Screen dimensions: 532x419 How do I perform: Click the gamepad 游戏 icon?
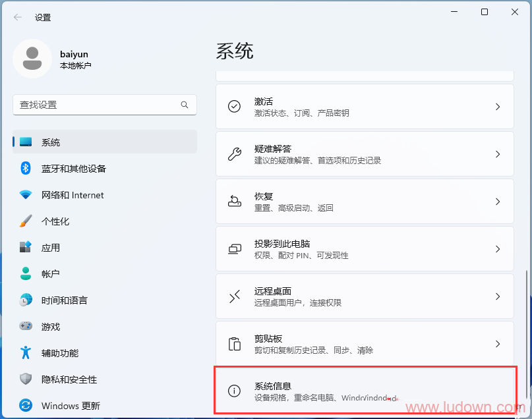click(x=26, y=326)
